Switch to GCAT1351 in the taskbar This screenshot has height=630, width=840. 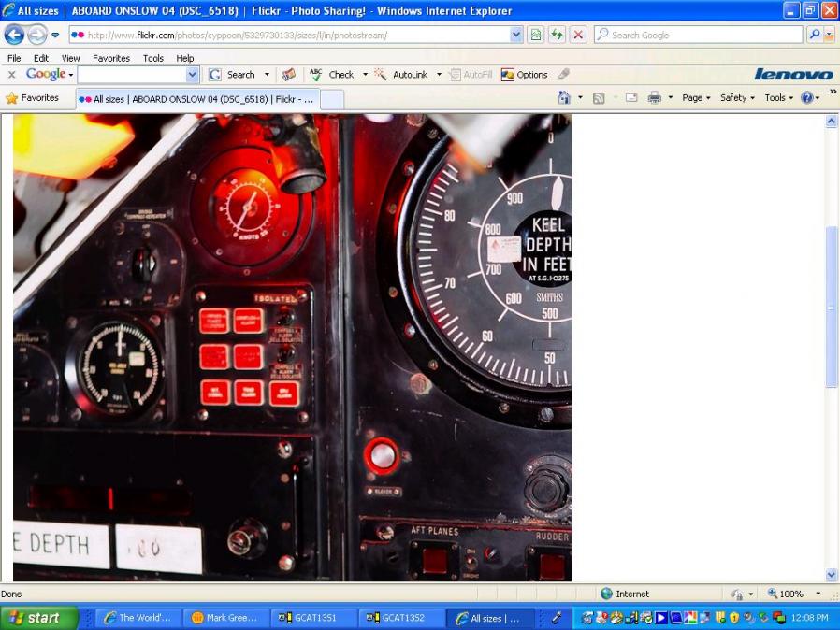[313, 618]
